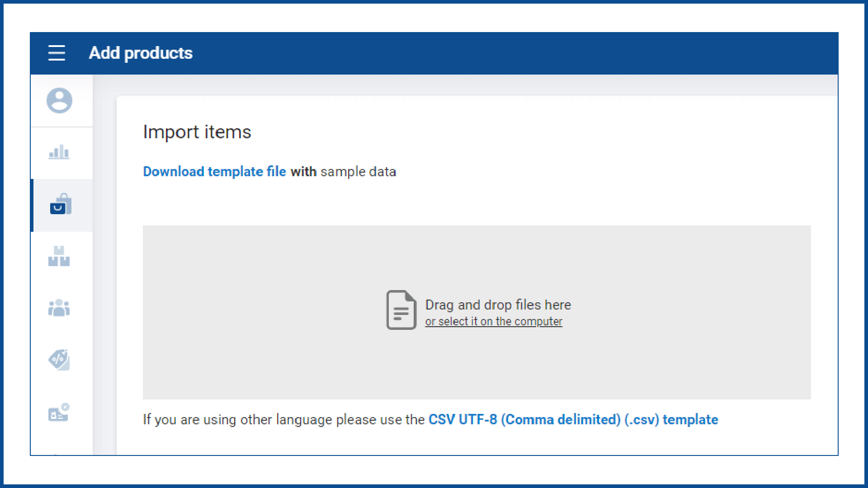Click the 'Drag and drop files here' text
Image resolution: width=868 pixels, height=488 pixels.
pyautogui.click(x=498, y=305)
